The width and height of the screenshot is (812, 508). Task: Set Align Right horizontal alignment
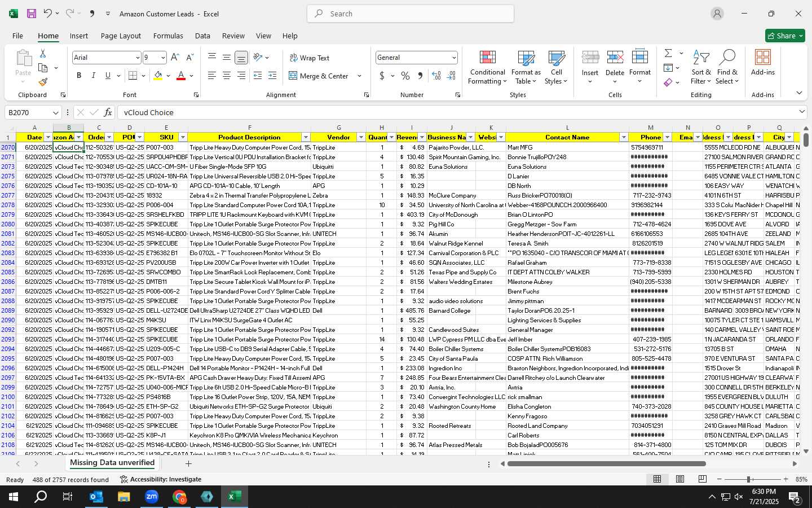tap(241, 76)
